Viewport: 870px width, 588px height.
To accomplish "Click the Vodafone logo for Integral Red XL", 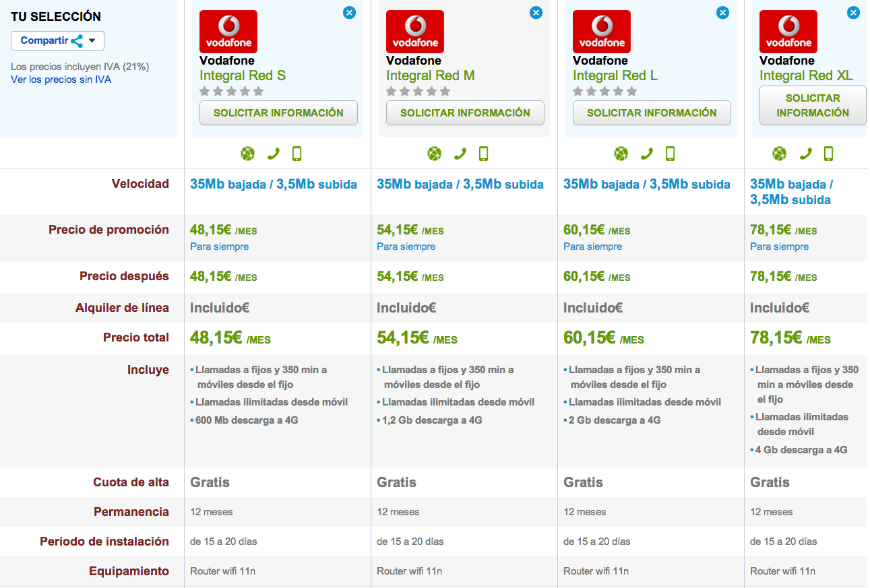I will (x=788, y=32).
